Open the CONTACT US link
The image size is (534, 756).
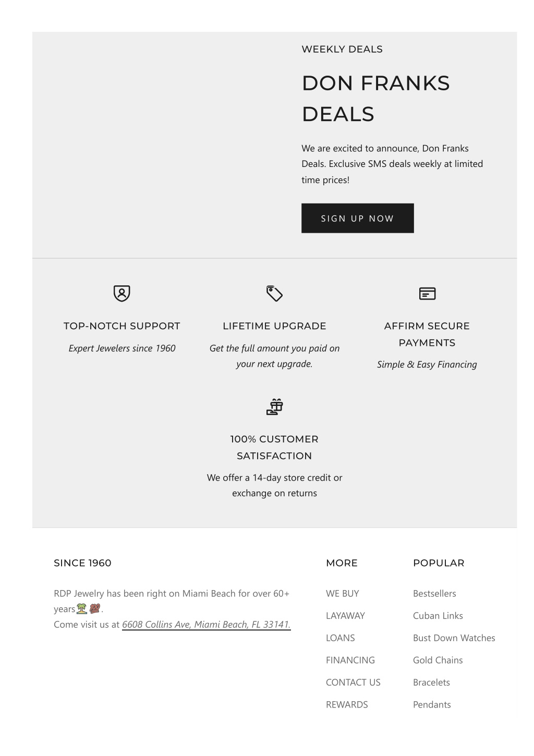(x=353, y=682)
